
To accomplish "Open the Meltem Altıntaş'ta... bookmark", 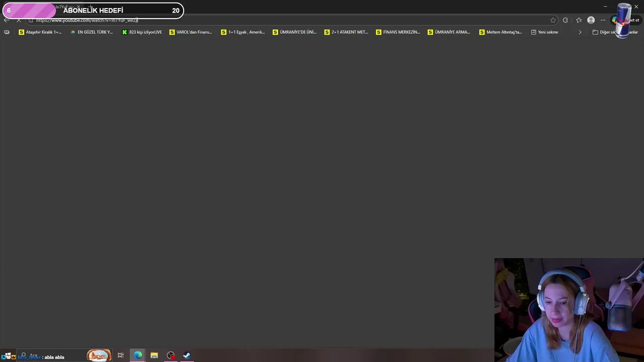I will (x=500, y=32).
